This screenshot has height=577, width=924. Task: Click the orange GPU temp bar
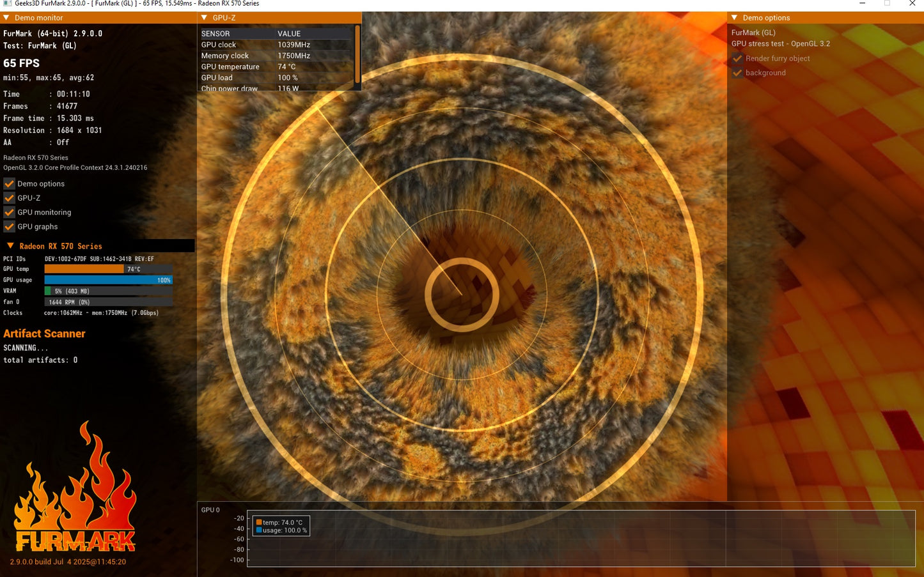(x=84, y=269)
